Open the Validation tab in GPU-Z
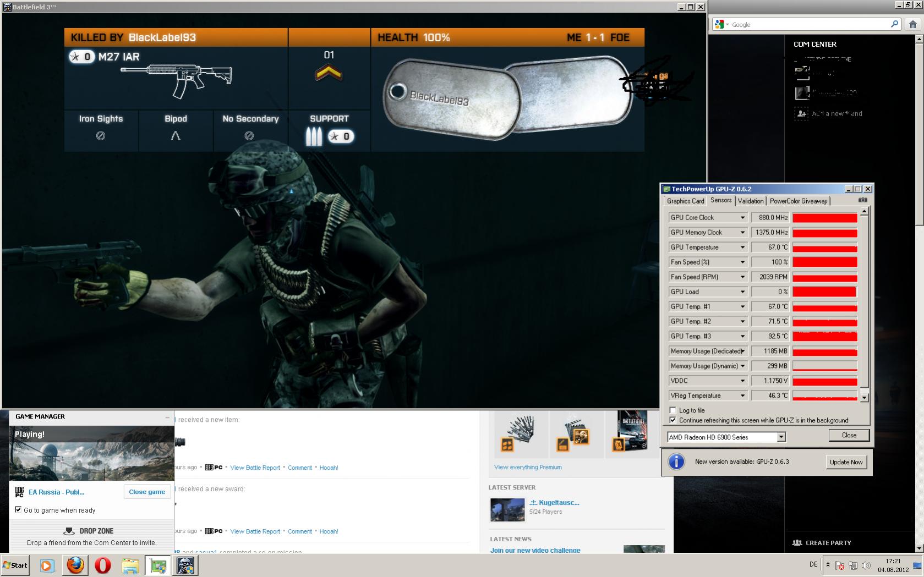This screenshot has width=924, height=577. [751, 201]
